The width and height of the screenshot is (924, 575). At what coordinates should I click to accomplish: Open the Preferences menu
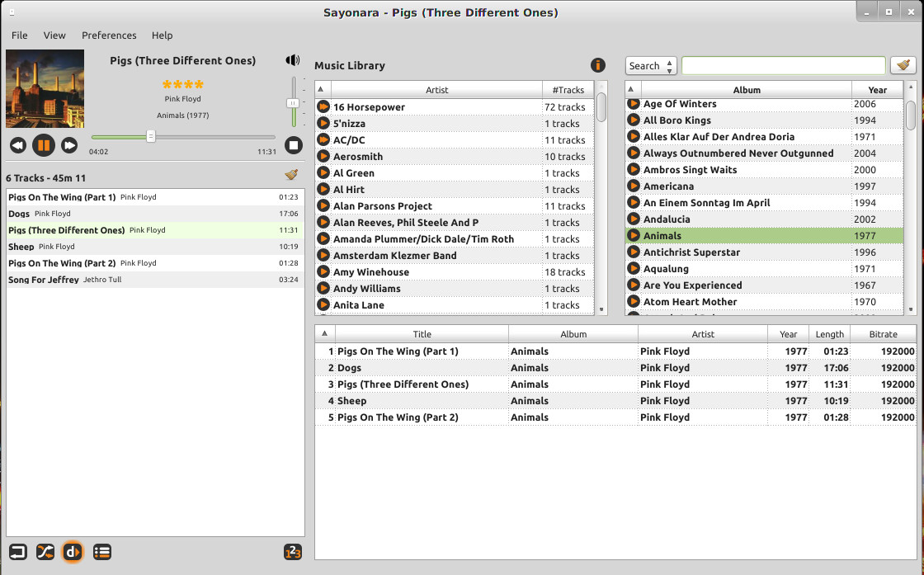click(x=109, y=35)
